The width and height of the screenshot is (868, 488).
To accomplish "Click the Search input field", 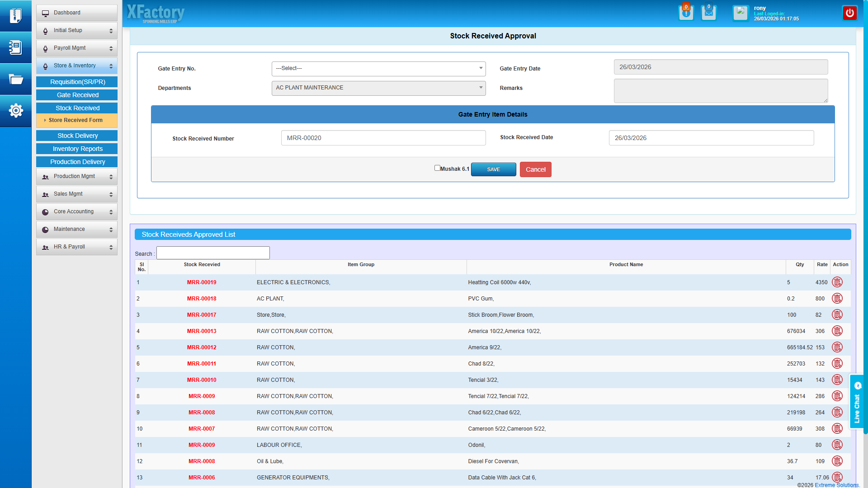I will (x=213, y=253).
